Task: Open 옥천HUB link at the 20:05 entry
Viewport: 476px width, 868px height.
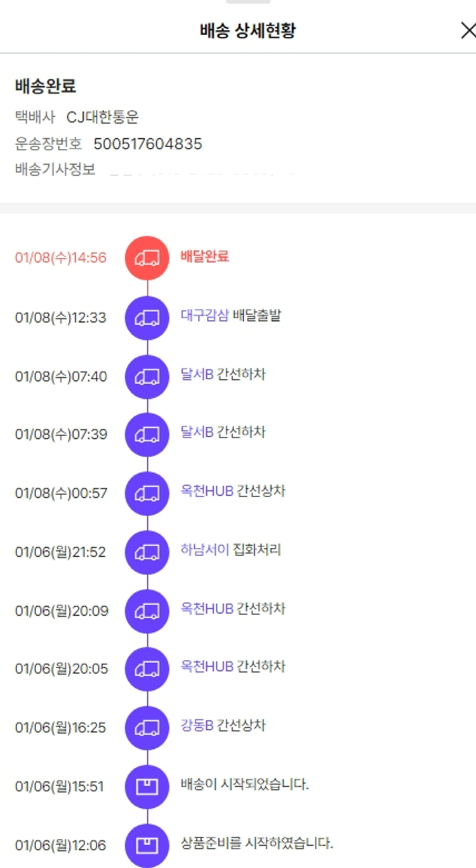Action: pos(207,666)
